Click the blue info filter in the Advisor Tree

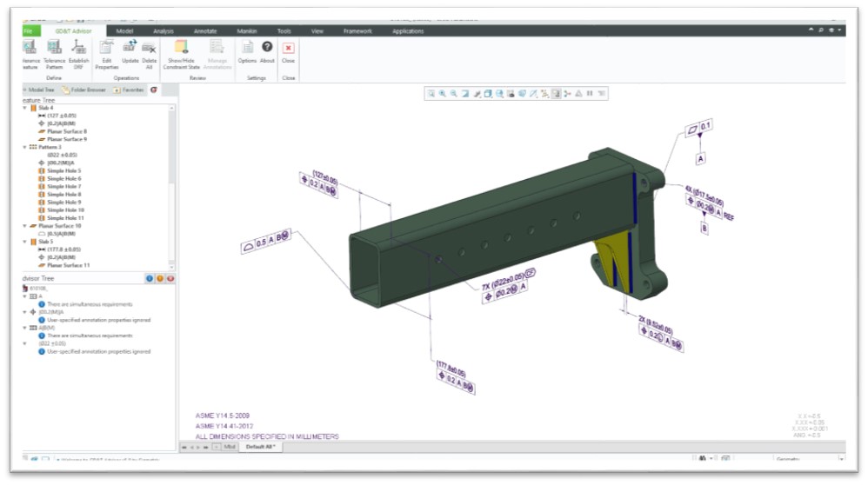(149, 279)
